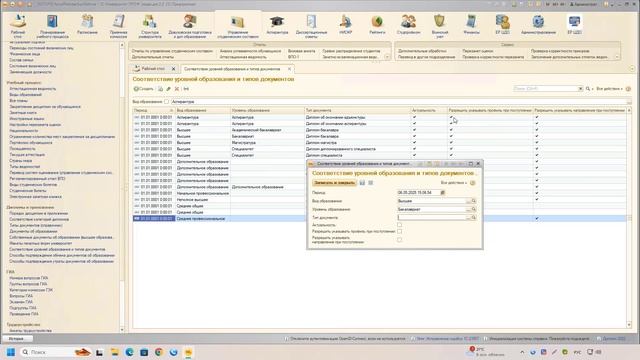
Task: Click the navigation panel scroll-up arrow
Action: coord(122,45)
